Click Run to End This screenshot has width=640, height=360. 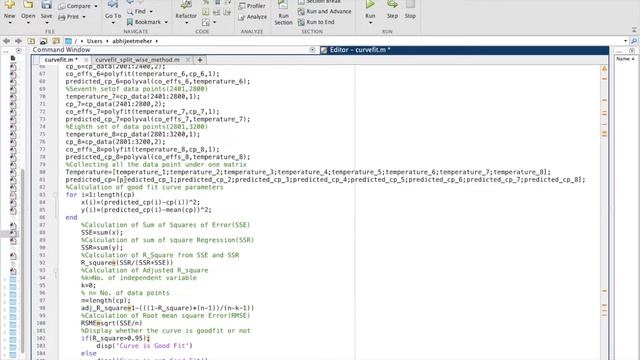(x=316, y=22)
